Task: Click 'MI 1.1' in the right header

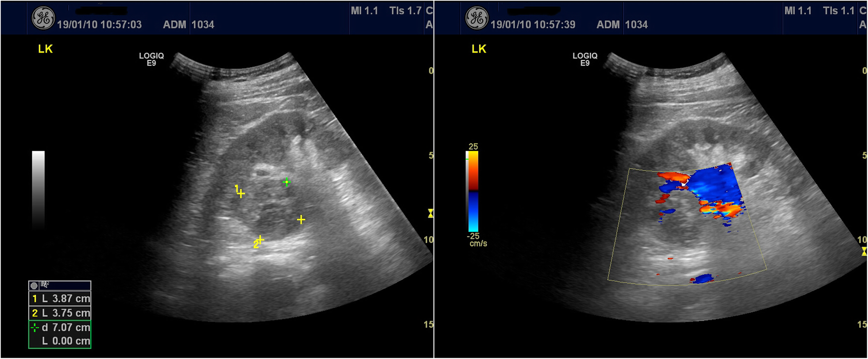Action: [798, 11]
